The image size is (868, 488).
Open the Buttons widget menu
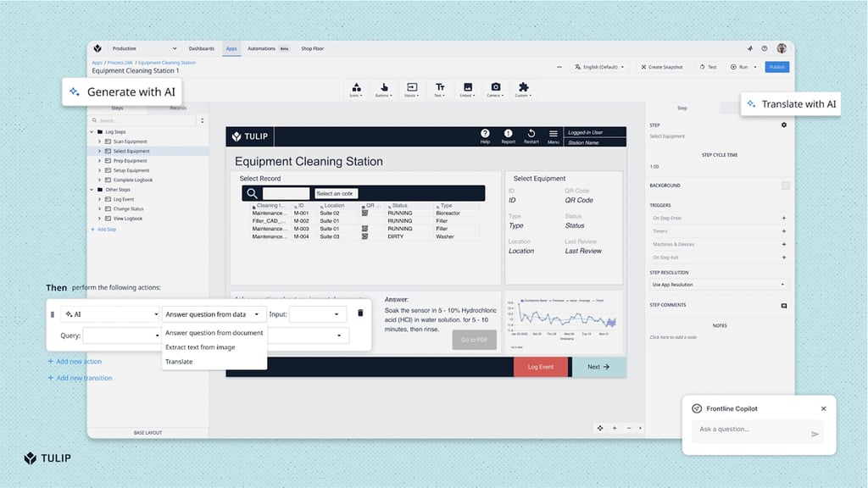[x=384, y=89]
